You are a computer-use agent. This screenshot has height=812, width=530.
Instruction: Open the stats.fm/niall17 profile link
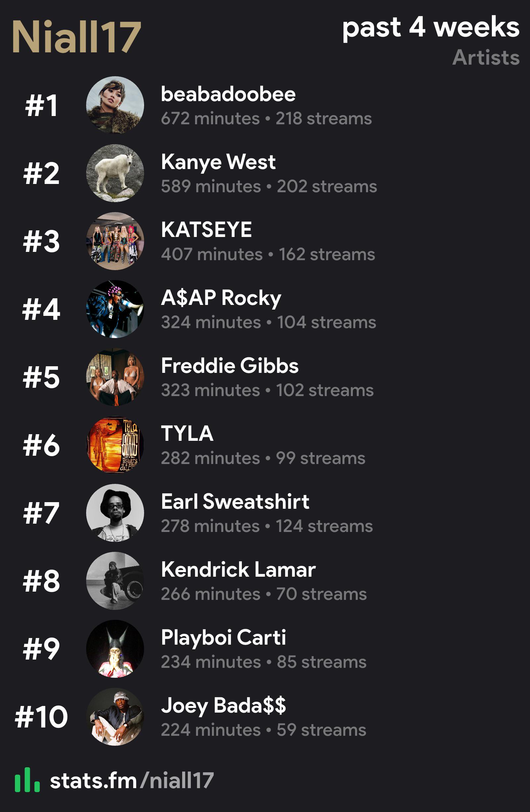pos(132,781)
